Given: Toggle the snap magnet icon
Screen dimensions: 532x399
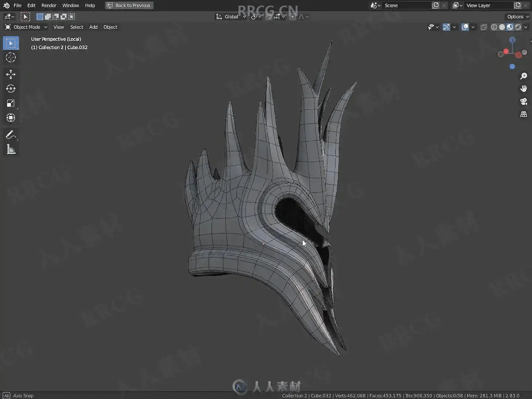Looking at the screenshot, I should coord(269,17).
